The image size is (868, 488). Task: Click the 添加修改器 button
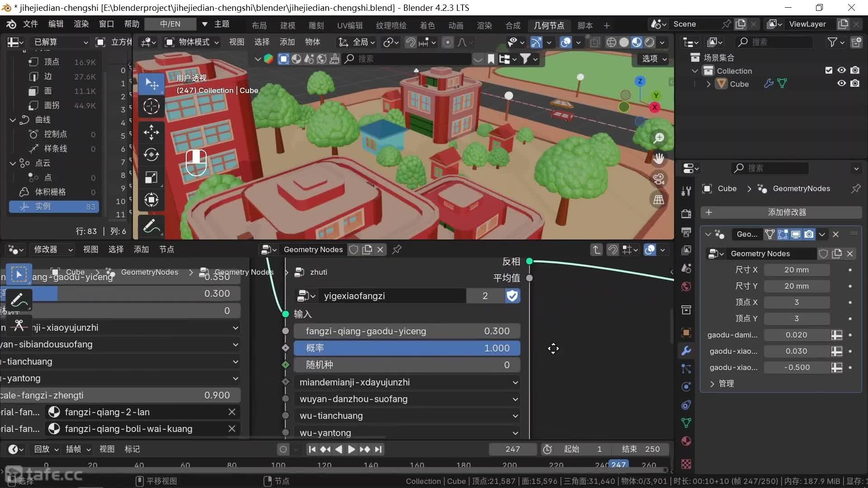[781, 212]
